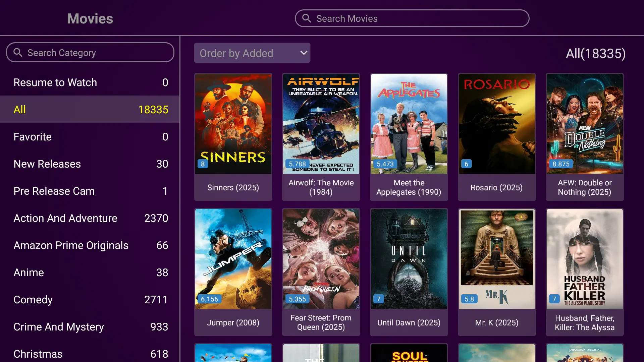Click the 5.8 rating badge on Mr. K
Image resolution: width=644 pixels, height=362 pixels.
tap(469, 299)
